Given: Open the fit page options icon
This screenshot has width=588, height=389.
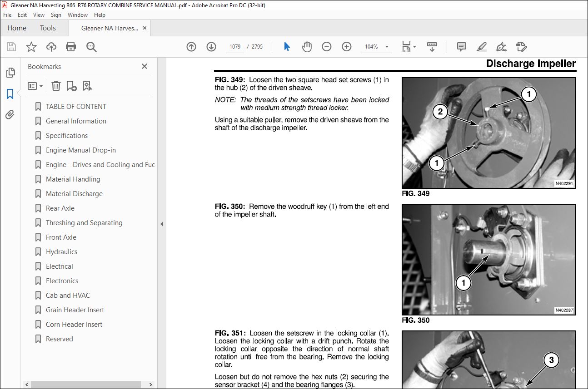Looking at the screenshot, I should (409, 47).
